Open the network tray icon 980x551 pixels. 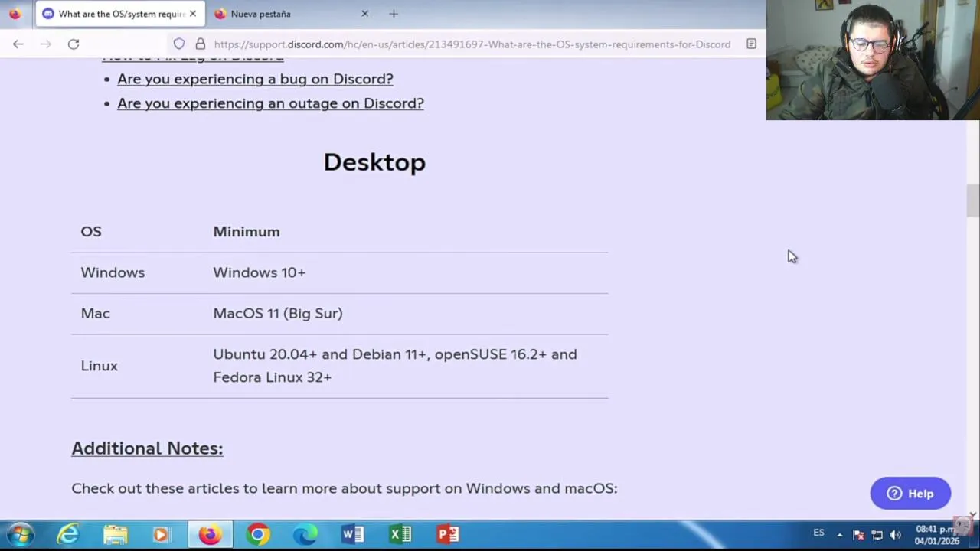point(877,535)
